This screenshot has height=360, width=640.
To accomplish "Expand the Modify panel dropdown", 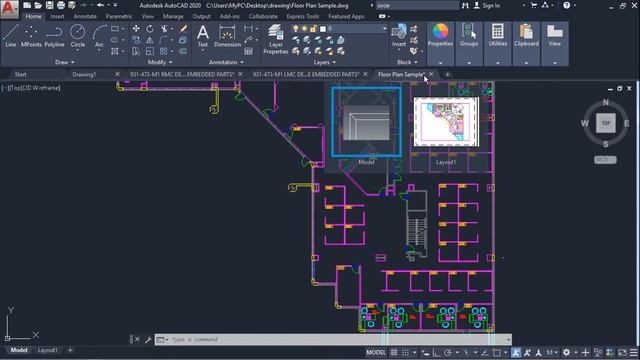I will coord(160,62).
